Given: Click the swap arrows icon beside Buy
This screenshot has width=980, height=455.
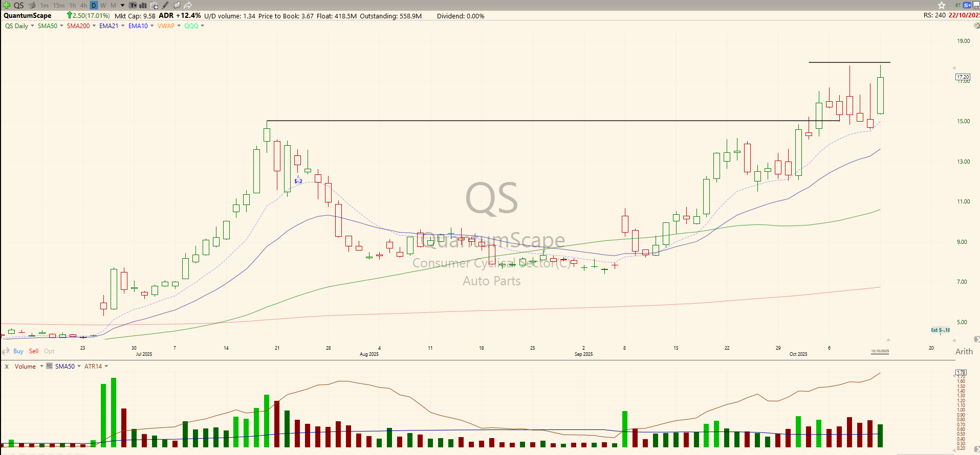Looking at the screenshot, I should click(6, 351).
